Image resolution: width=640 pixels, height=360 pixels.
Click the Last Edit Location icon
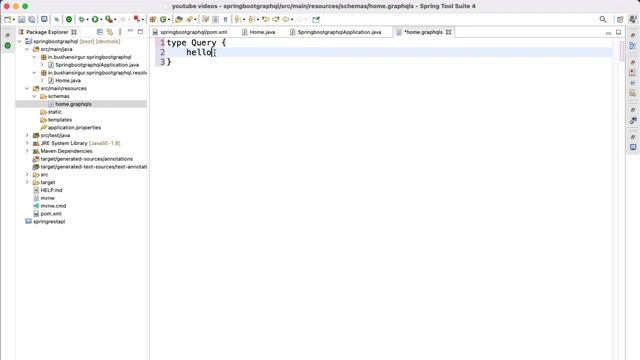[x=266, y=19]
